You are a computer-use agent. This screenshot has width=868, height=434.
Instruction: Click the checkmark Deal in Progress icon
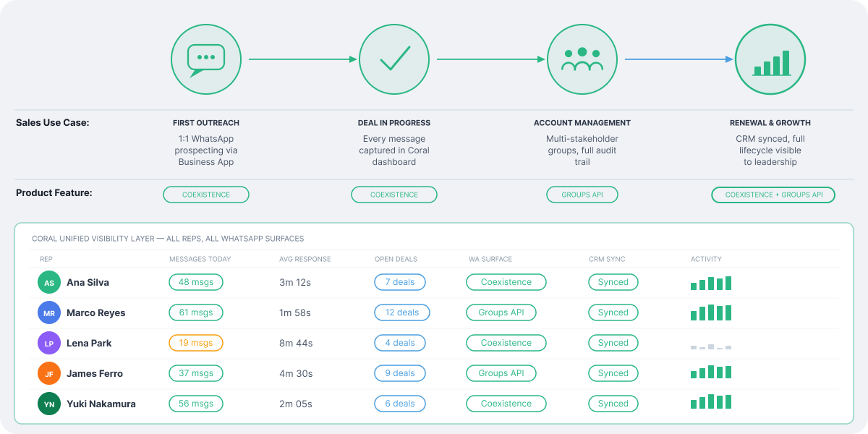pyautogui.click(x=394, y=59)
